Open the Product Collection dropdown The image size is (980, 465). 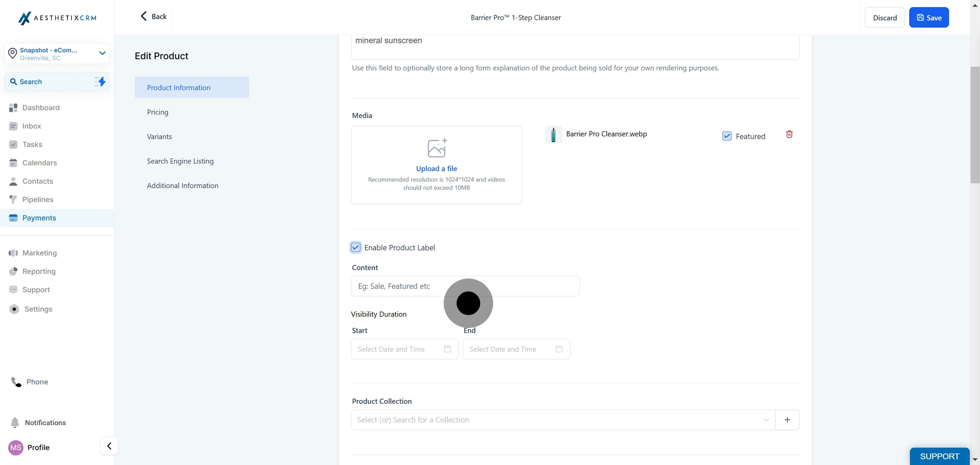click(x=563, y=420)
